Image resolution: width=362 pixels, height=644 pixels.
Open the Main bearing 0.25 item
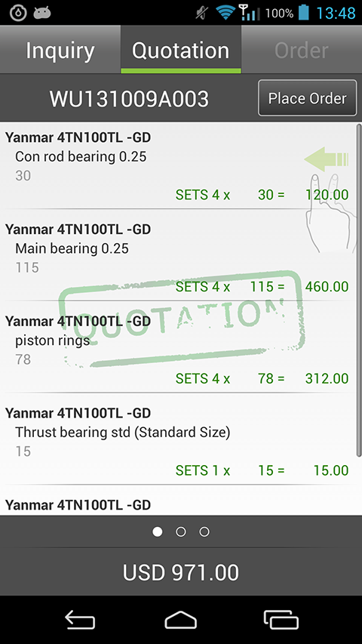(178, 255)
